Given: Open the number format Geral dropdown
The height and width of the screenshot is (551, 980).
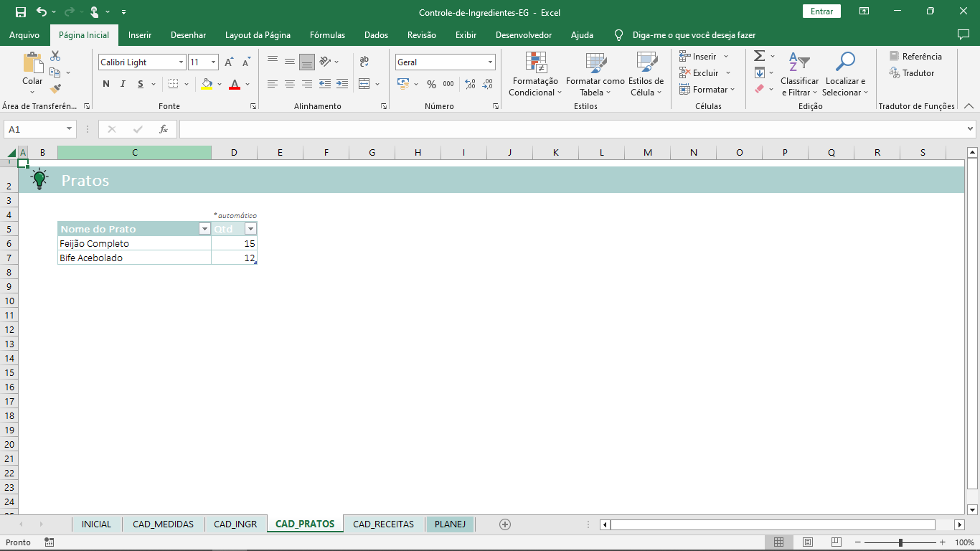Looking at the screenshot, I should click(x=491, y=62).
